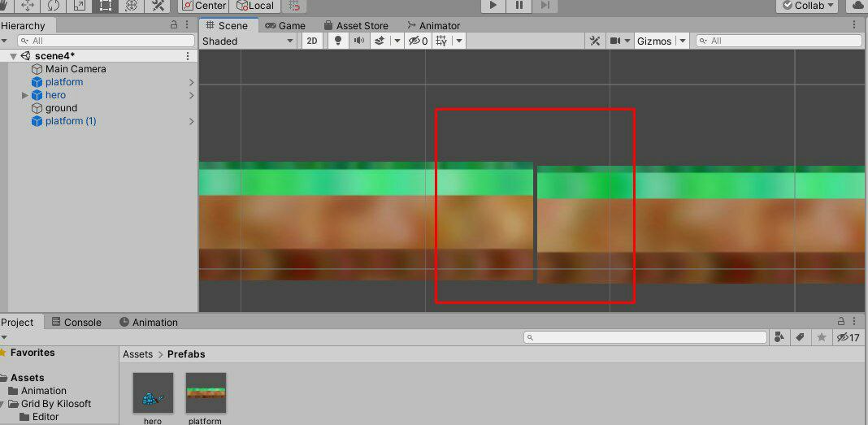
Task: Switch to the Animator tab
Action: click(x=433, y=25)
